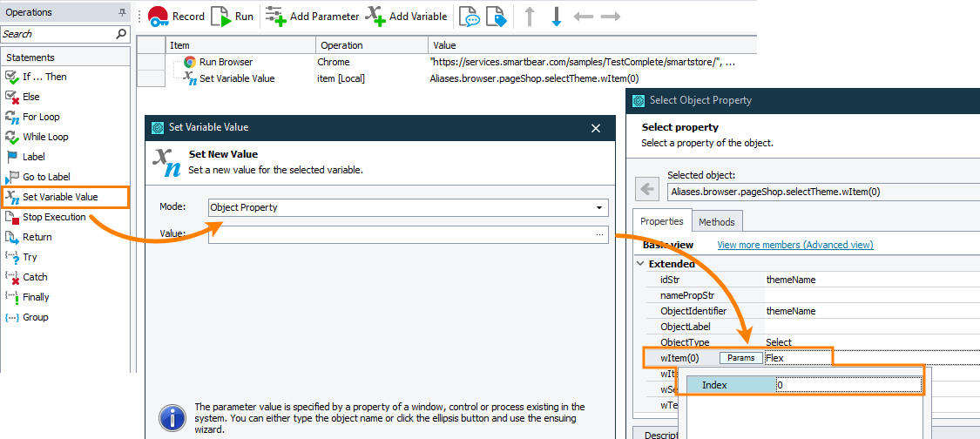Viewport: 980px width, 439px height.
Task: Close the Set Variable Value dialog
Action: (596, 128)
